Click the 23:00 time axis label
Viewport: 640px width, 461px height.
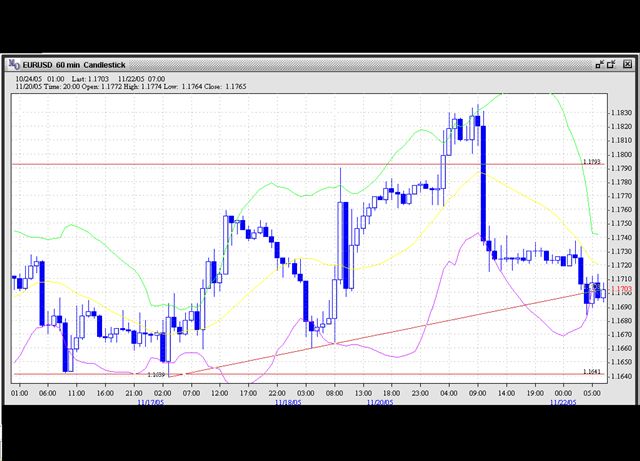click(420, 393)
